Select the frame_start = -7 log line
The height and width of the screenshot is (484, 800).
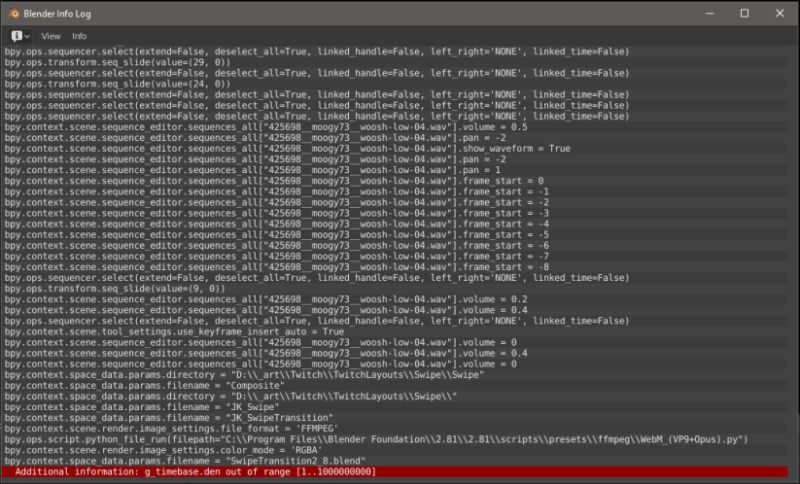tap(395, 256)
